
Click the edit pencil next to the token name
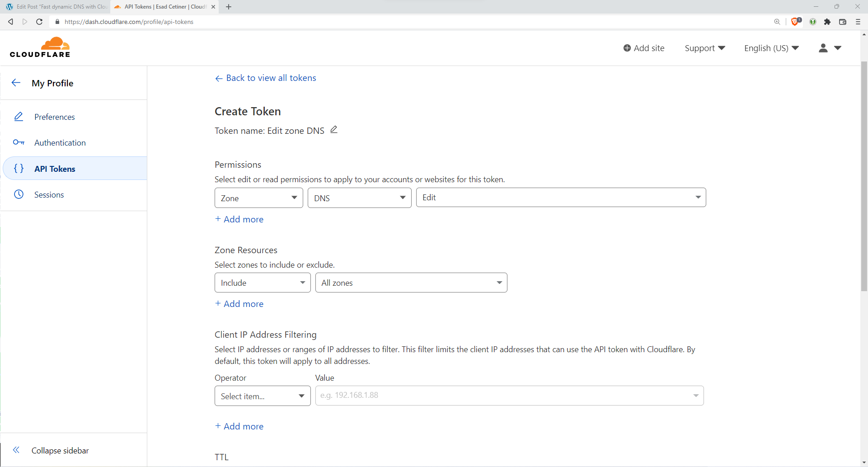tap(334, 130)
